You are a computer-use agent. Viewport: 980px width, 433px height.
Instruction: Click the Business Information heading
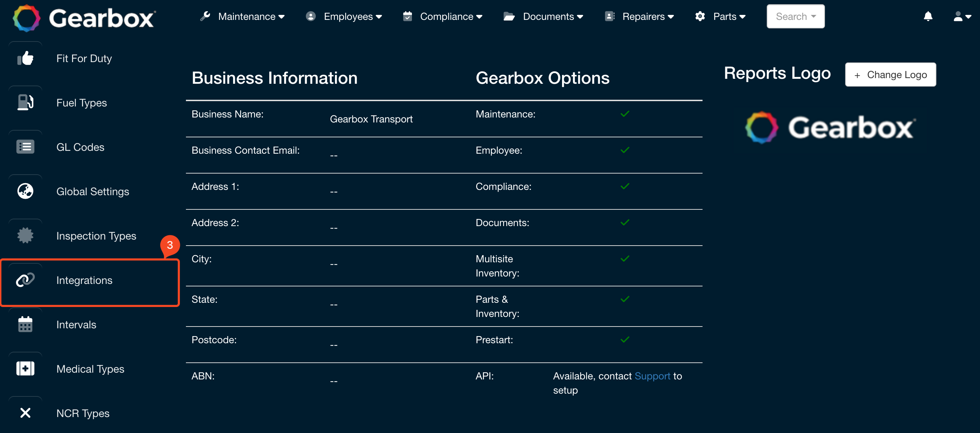click(274, 78)
